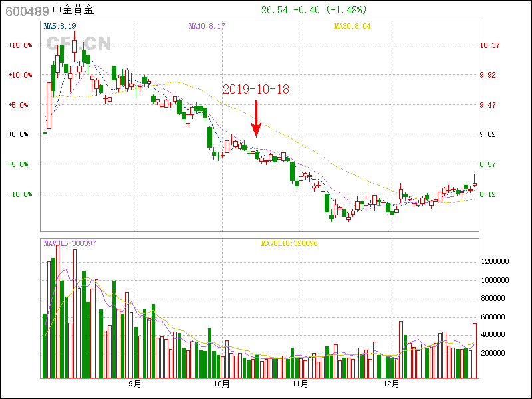Image resolution: width=532 pixels, height=399 pixels.
Task: Click the 9月 label on the time axis
Action: point(135,384)
